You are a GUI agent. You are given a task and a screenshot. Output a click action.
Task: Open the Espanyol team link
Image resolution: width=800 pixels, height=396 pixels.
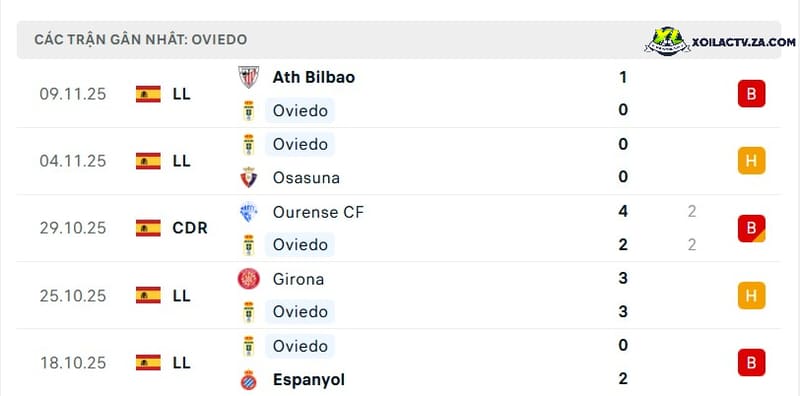(309, 380)
